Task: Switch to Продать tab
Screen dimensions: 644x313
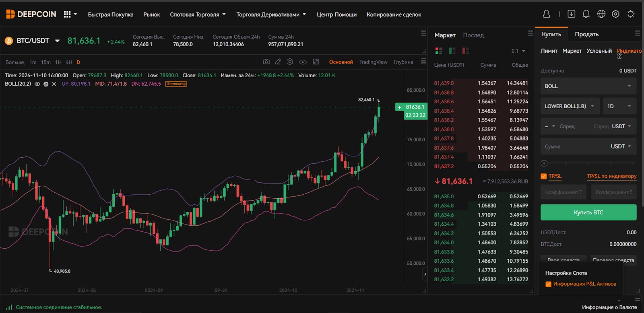Action: pos(586,34)
